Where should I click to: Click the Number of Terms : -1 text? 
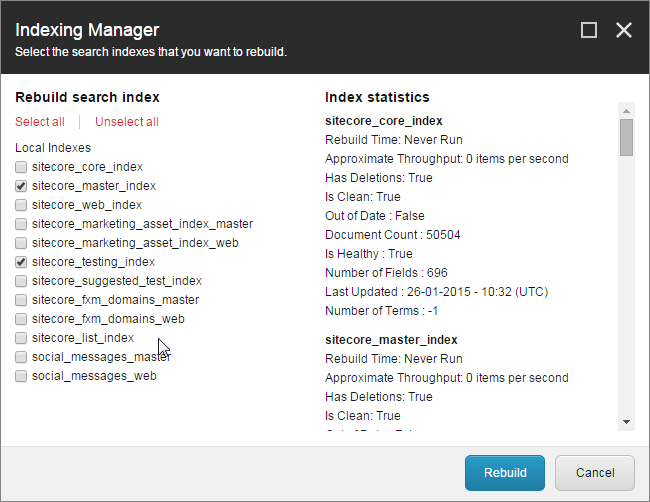[x=381, y=311]
